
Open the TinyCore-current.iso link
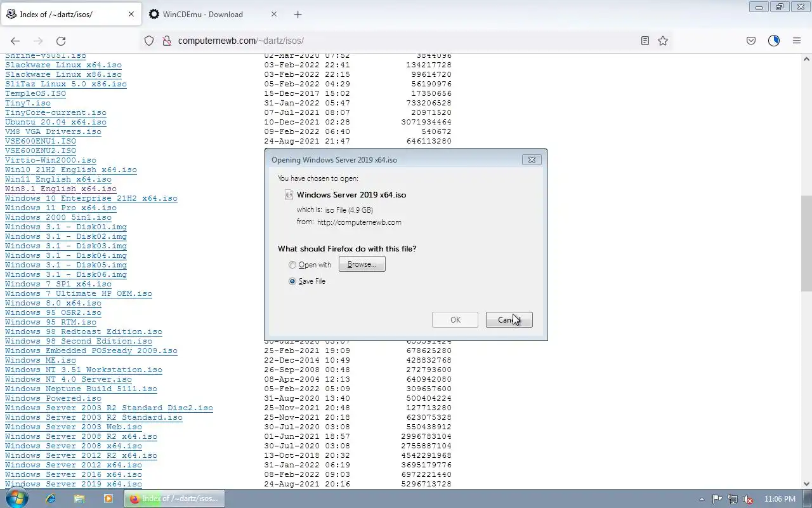point(56,112)
